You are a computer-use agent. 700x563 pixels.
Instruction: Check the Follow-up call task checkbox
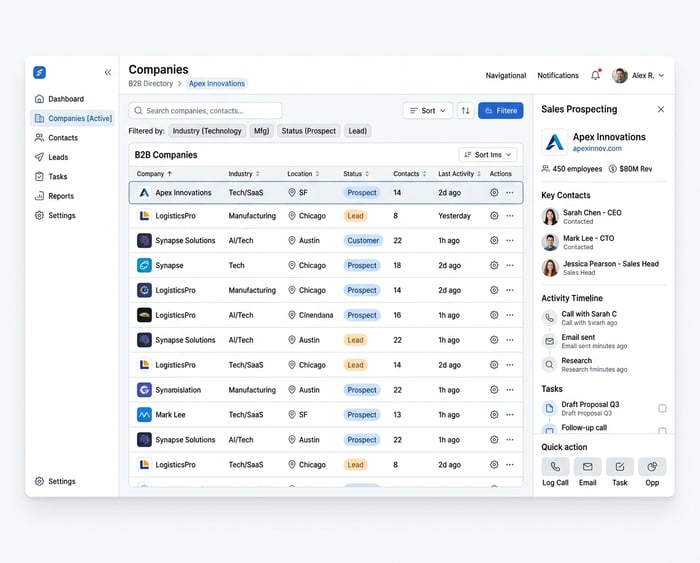click(662, 431)
